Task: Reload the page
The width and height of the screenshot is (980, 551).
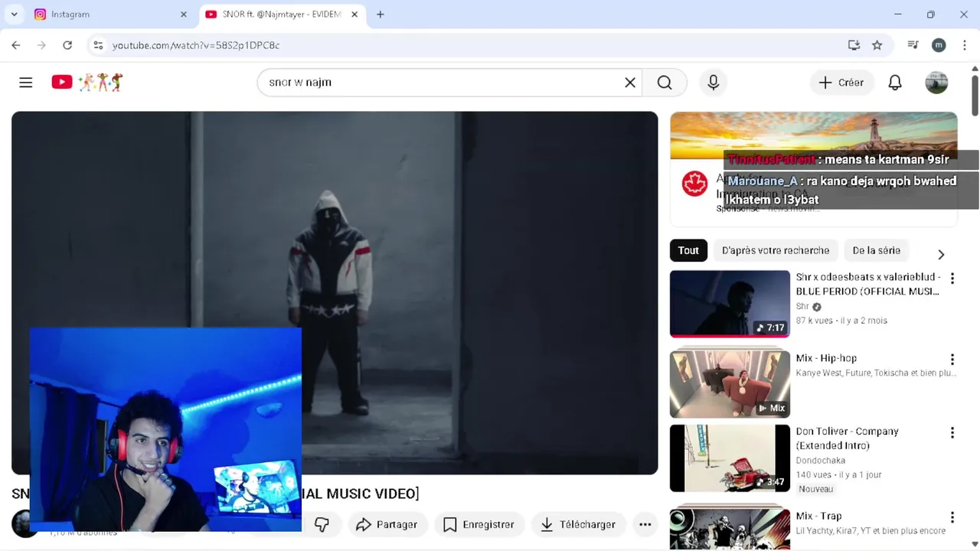Action: [67, 45]
